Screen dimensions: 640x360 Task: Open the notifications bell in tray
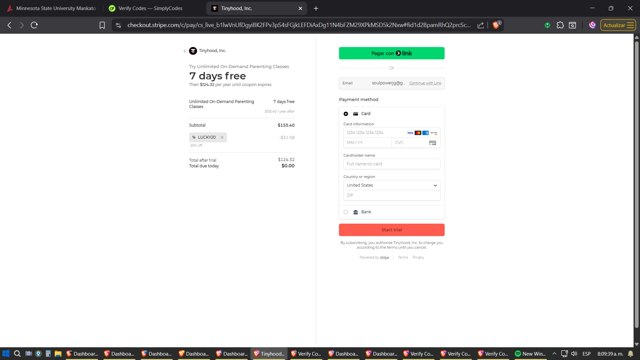631,354
